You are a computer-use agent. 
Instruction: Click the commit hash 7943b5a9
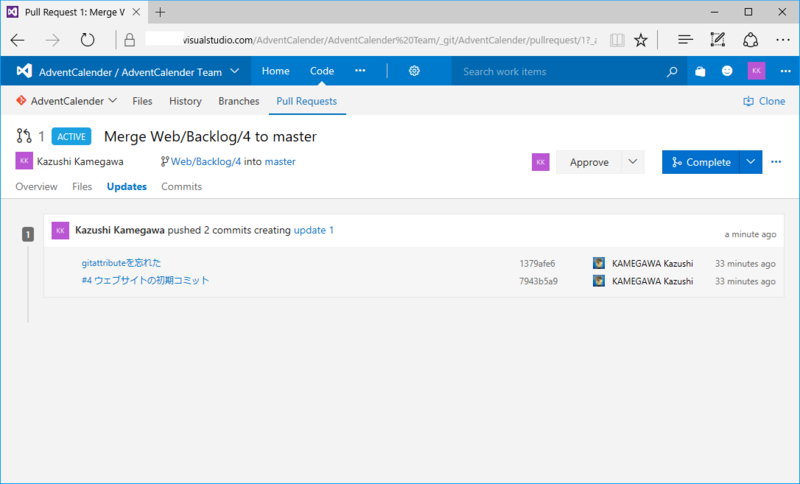pyautogui.click(x=538, y=281)
